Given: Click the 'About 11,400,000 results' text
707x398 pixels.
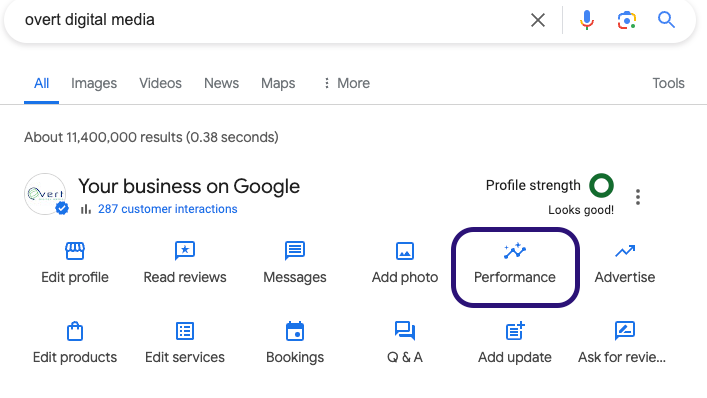Looking at the screenshot, I should point(103,137).
